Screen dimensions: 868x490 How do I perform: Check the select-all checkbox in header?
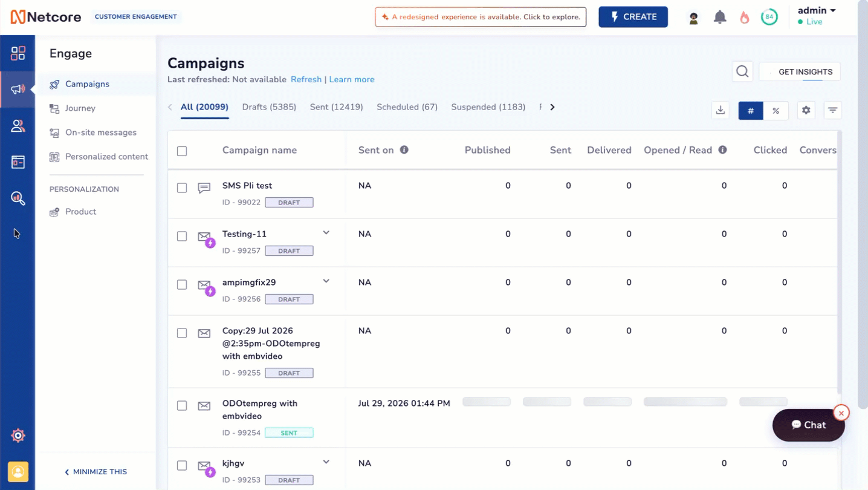click(x=182, y=151)
